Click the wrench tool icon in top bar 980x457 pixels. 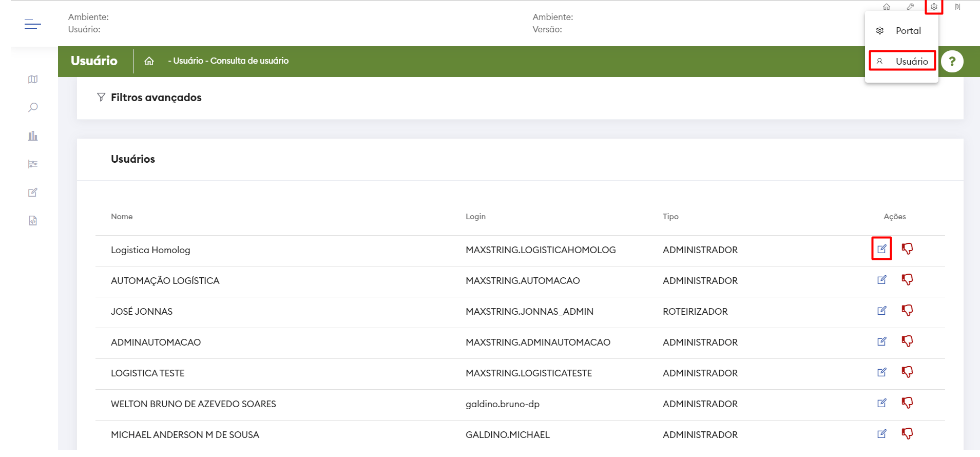[910, 7]
